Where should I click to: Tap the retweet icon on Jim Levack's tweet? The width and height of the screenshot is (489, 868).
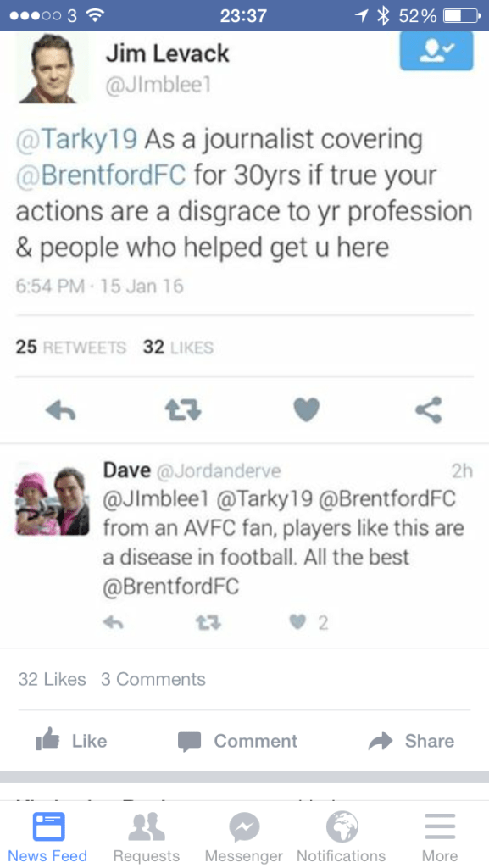(x=184, y=410)
